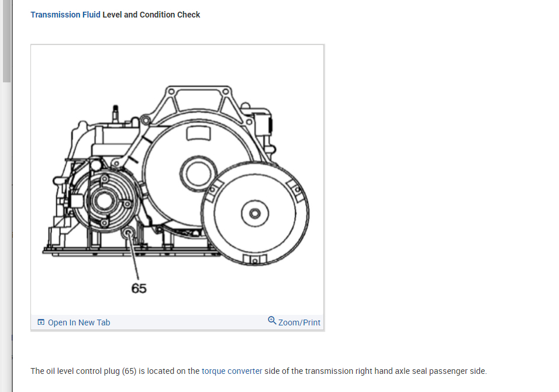Click the '65' callout label in diagram
Viewport: 559px width, 392px height.
coord(139,289)
